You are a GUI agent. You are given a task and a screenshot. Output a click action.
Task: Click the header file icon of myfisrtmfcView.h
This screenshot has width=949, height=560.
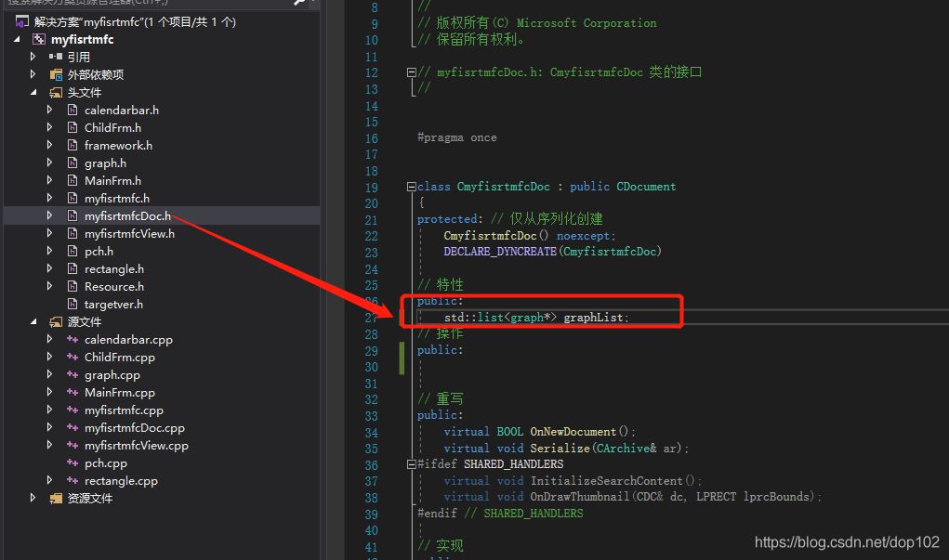[72, 233]
